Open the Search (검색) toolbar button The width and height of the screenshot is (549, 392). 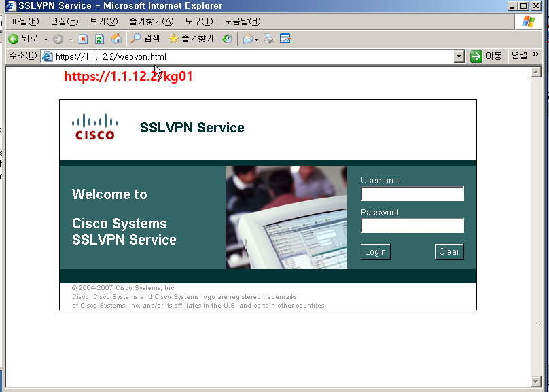tap(145, 39)
